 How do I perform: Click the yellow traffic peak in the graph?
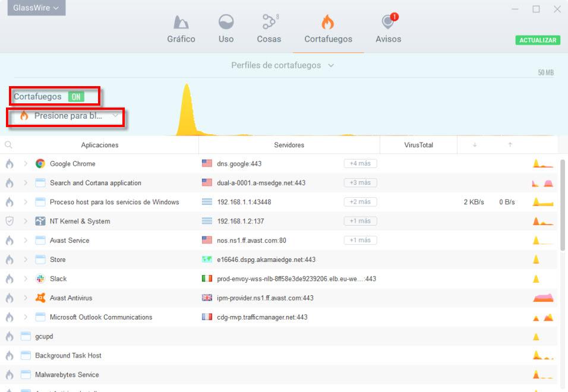tap(187, 109)
